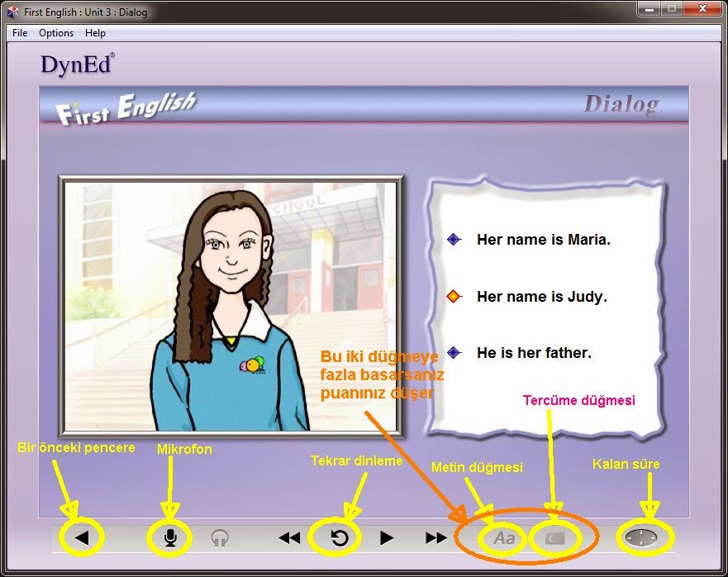
Task: Activate the microphone record button
Action: coord(170,538)
